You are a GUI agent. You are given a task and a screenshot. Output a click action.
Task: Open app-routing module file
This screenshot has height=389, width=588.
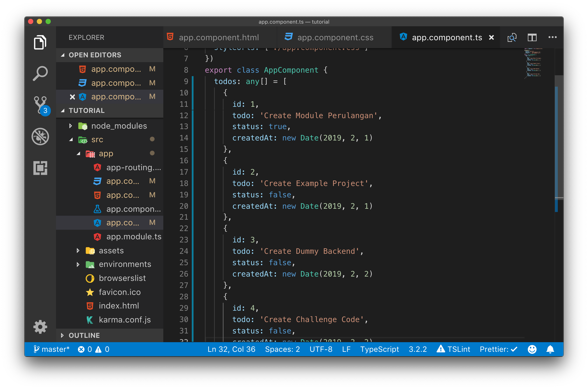[110, 167]
